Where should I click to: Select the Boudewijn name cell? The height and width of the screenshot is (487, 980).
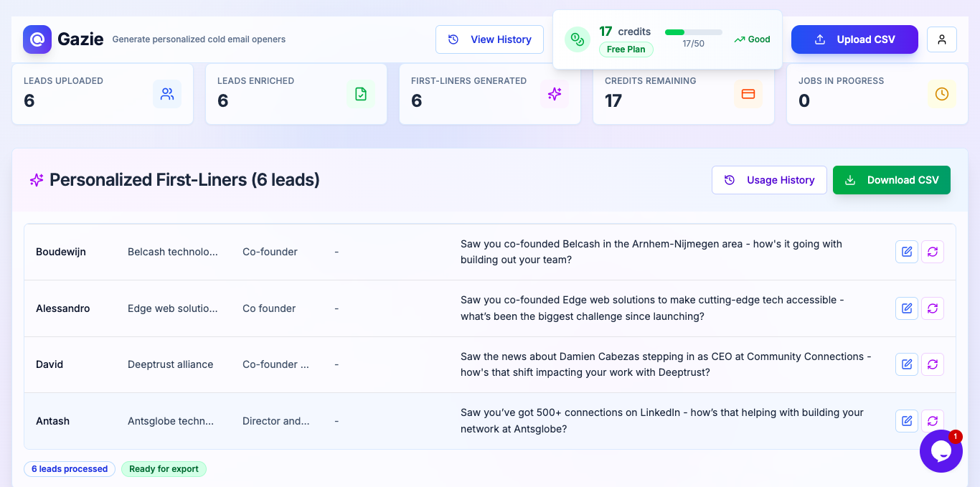61,252
